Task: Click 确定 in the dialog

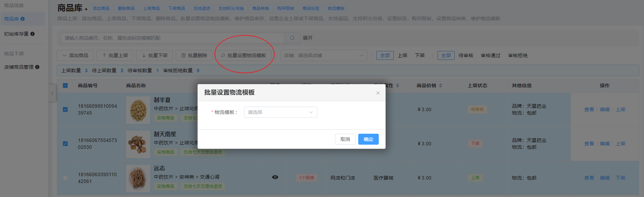Action: click(368, 139)
